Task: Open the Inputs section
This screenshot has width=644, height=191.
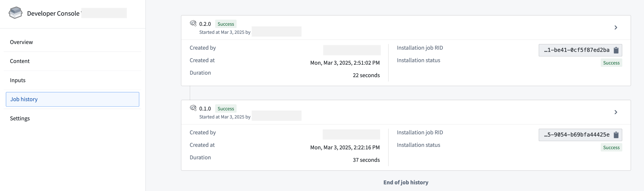Action: tap(17, 80)
